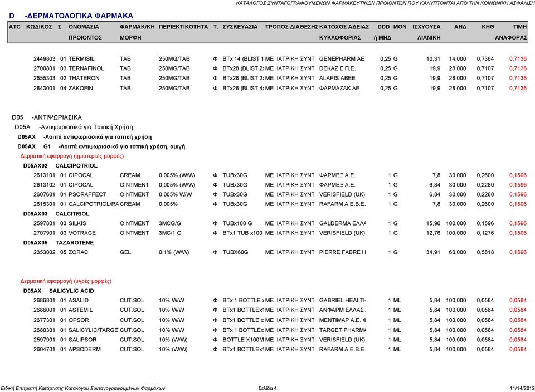Click the D05 -ΑΝΤΙΨΩΡΙΑΣΙΚΑ heading
The image size is (535, 392).
47,117
